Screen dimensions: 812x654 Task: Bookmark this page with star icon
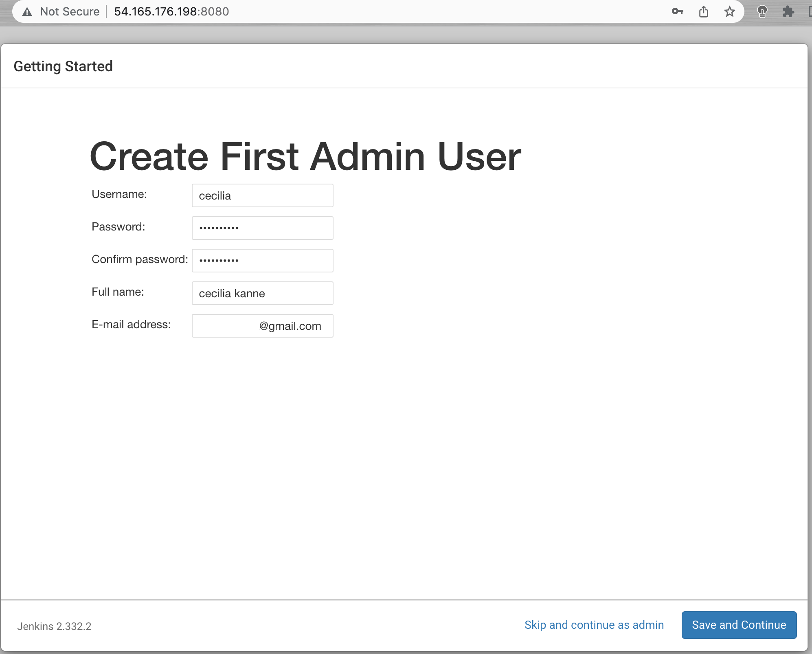point(729,11)
